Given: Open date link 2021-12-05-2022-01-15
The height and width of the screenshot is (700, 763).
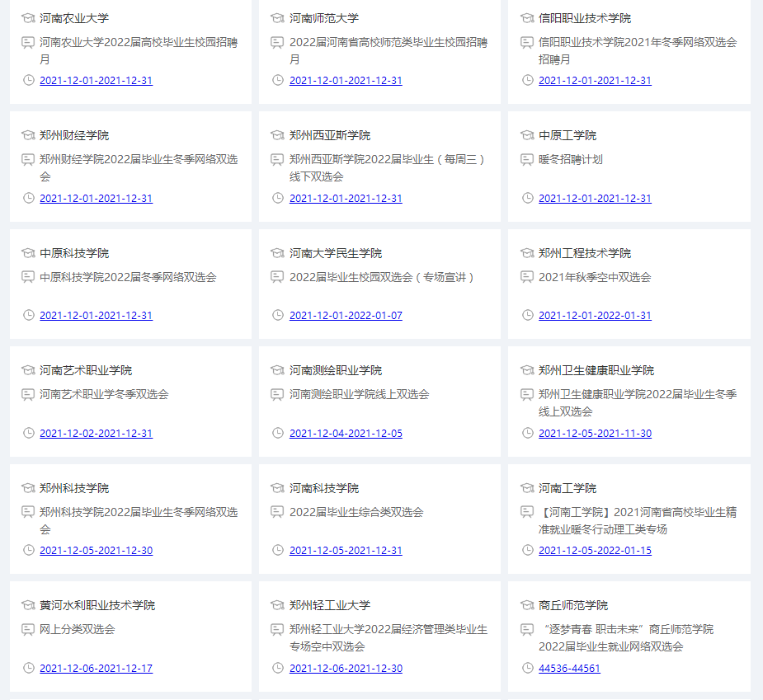Looking at the screenshot, I should (595, 551).
